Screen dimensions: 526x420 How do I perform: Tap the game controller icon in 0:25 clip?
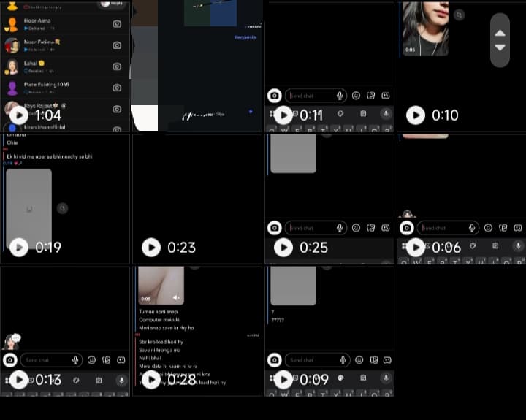pos(386,228)
